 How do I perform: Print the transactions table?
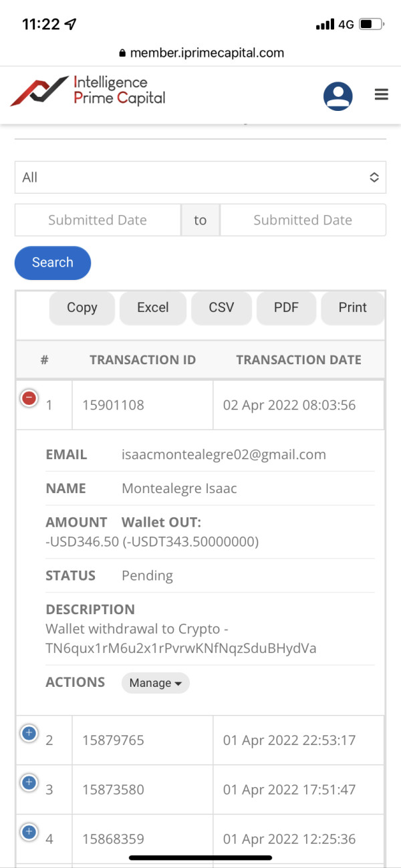point(352,308)
